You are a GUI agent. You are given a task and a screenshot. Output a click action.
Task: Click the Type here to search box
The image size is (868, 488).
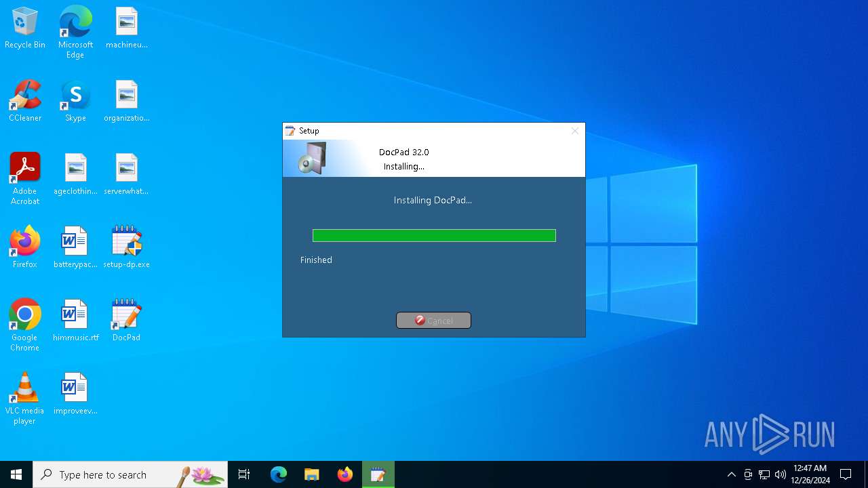tap(130, 474)
